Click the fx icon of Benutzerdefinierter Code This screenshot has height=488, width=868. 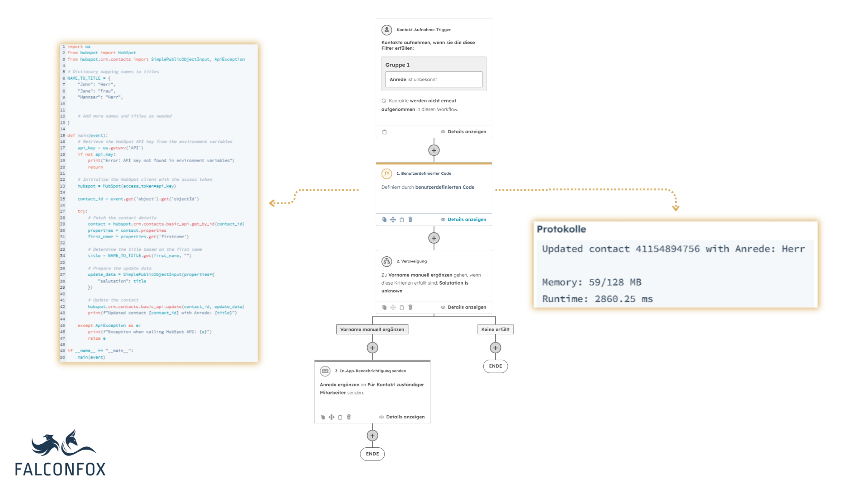pos(387,174)
